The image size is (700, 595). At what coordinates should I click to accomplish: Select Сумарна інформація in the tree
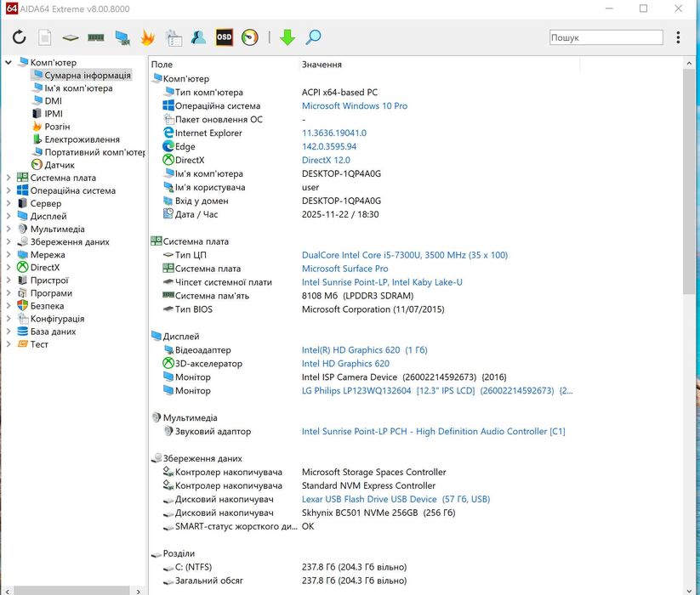click(88, 76)
